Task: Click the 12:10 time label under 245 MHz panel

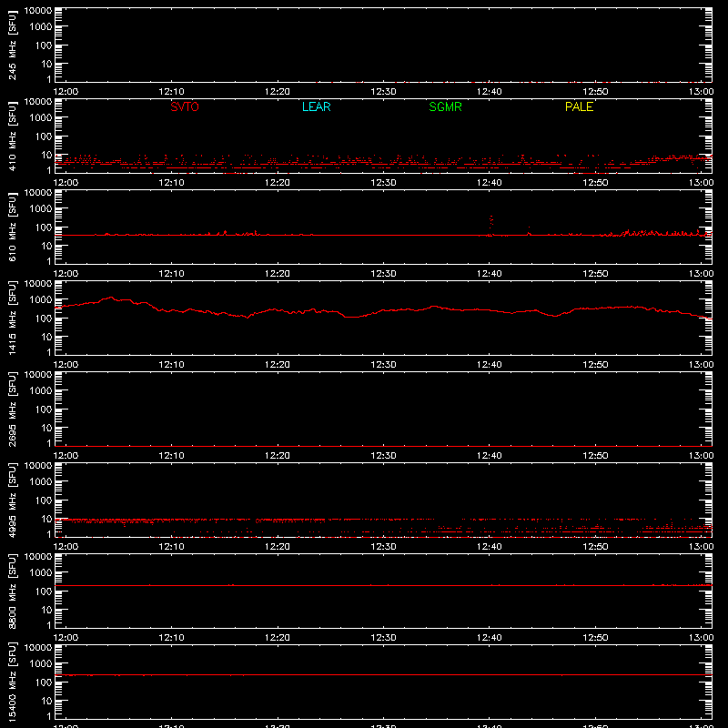Action: point(171,92)
